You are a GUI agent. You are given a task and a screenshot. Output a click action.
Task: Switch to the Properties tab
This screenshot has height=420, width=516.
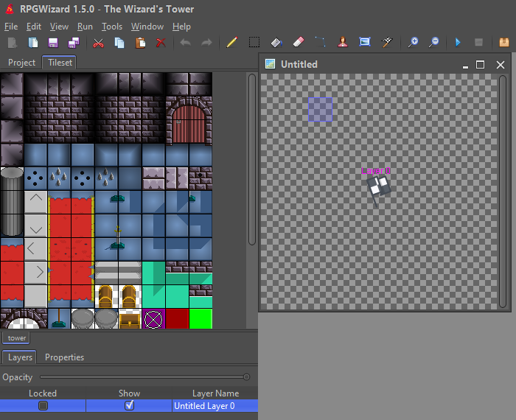click(x=65, y=357)
